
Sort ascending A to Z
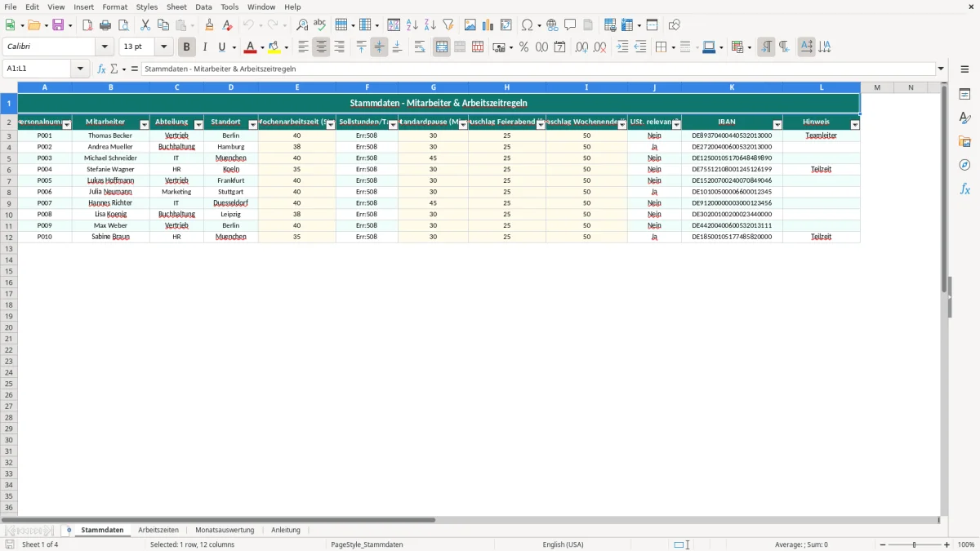[412, 25]
